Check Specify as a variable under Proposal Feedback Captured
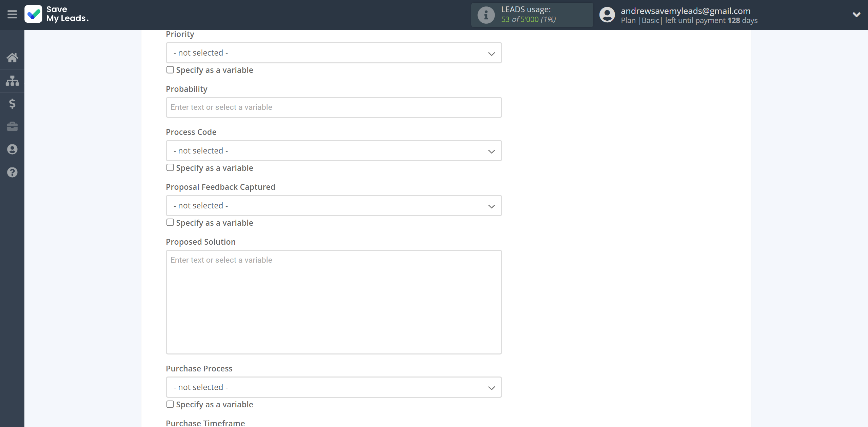 click(170, 223)
